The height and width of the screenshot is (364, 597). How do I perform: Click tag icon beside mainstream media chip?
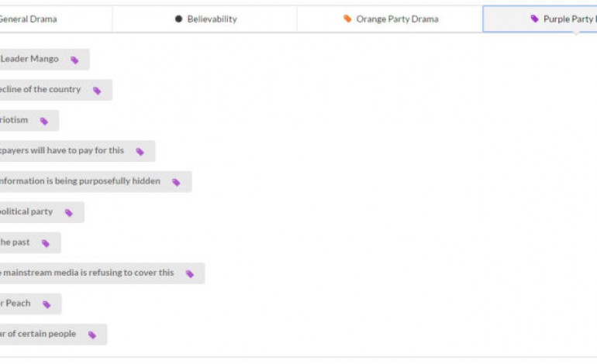190,273
